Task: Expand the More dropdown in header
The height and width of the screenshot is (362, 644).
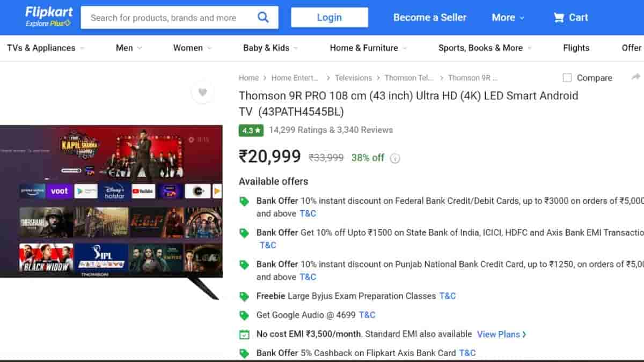Action: coord(508,17)
